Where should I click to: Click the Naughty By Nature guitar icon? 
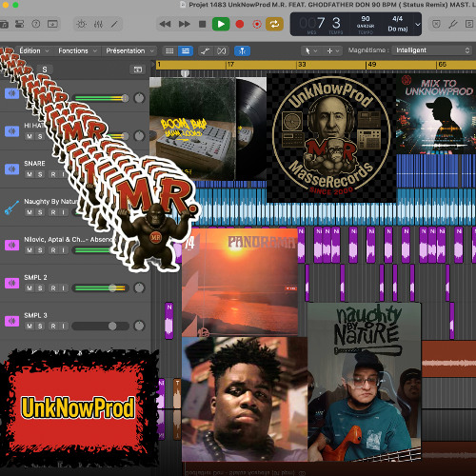pyautogui.click(x=11, y=208)
